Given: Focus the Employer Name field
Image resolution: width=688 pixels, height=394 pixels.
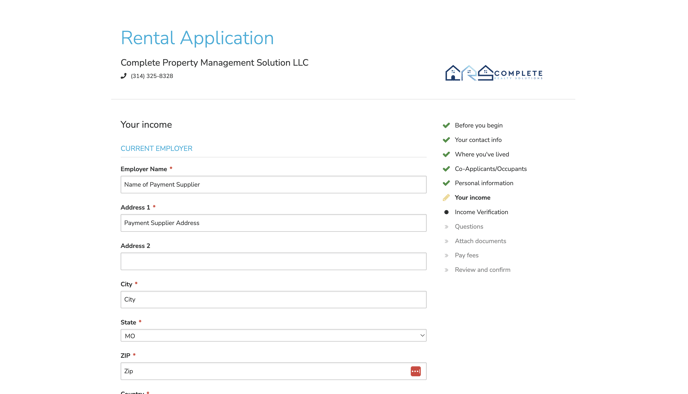Looking at the screenshot, I should (273, 185).
